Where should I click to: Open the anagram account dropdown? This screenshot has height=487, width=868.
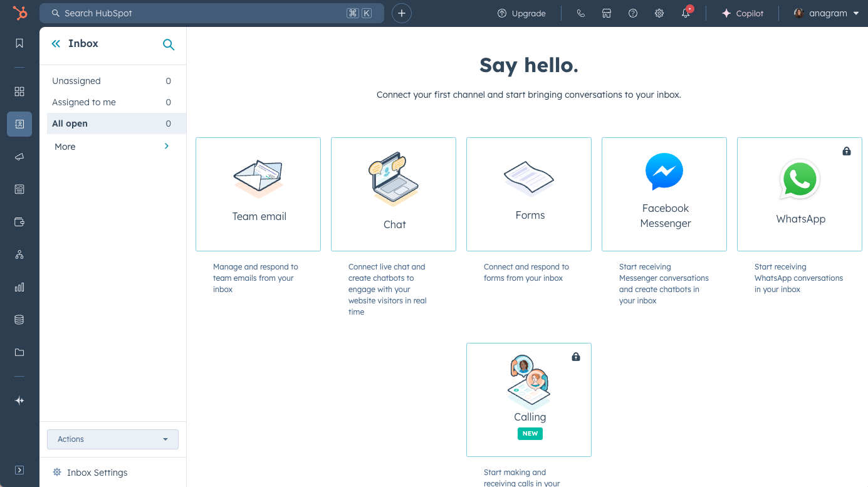pos(826,13)
